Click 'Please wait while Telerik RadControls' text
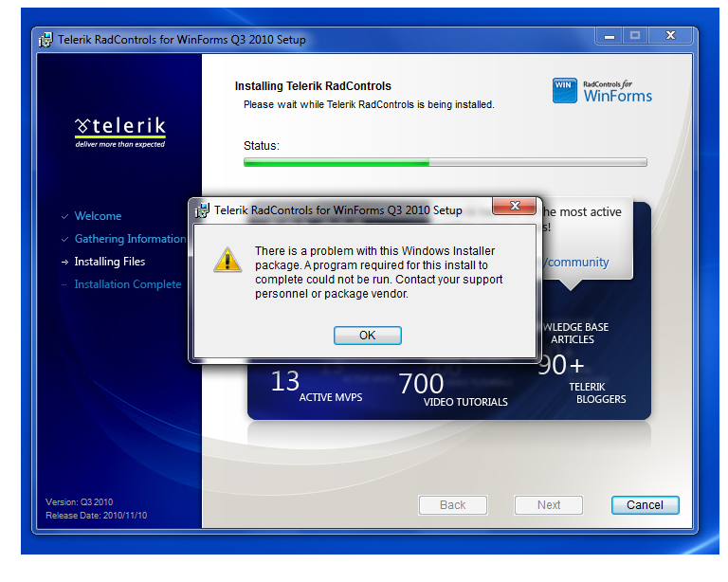The height and width of the screenshot is (582, 728). click(x=369, y=104)
